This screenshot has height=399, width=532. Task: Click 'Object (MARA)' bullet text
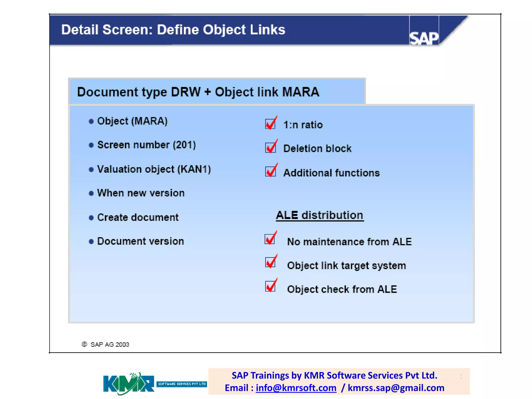pos(132,121)
